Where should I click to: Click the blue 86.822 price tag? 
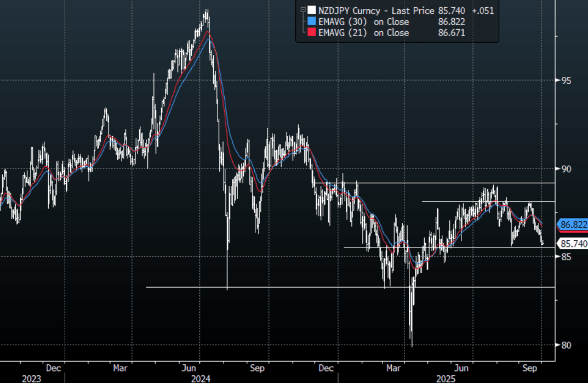tap(573, 224)
